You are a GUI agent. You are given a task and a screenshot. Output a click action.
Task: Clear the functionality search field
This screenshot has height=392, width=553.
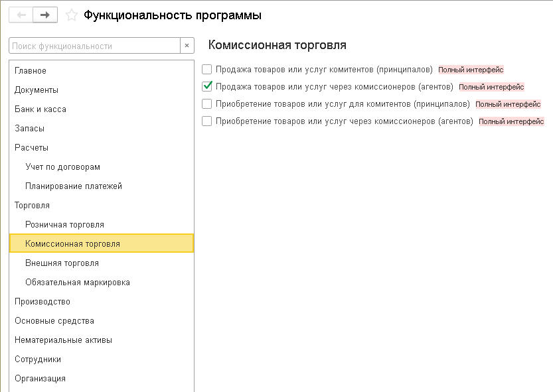point(187,46)
